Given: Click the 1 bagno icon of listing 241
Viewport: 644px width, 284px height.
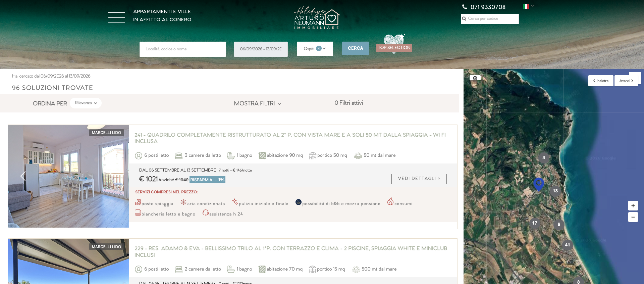Looking at the screenshot, I should [x=231, y=156].
